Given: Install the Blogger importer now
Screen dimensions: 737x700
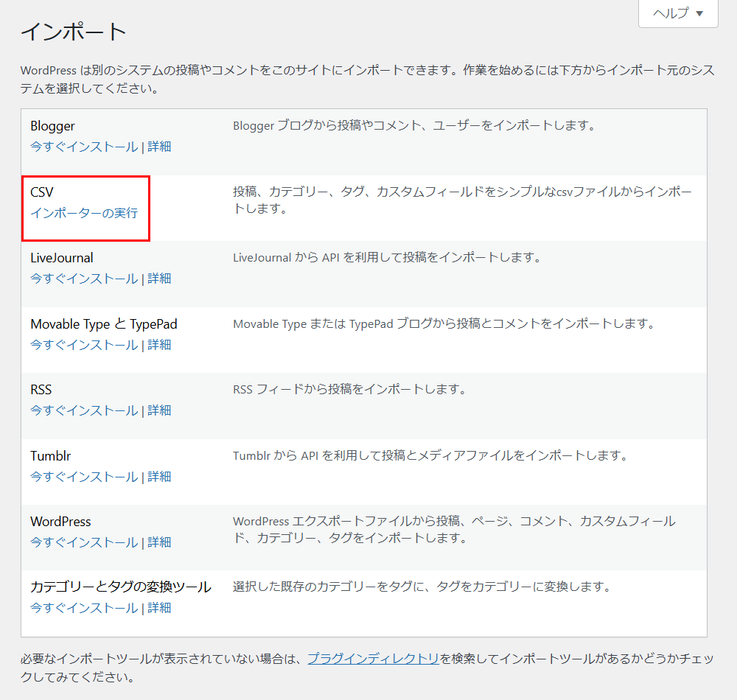Looking at the screenshot, I should (x=83, y=147).
